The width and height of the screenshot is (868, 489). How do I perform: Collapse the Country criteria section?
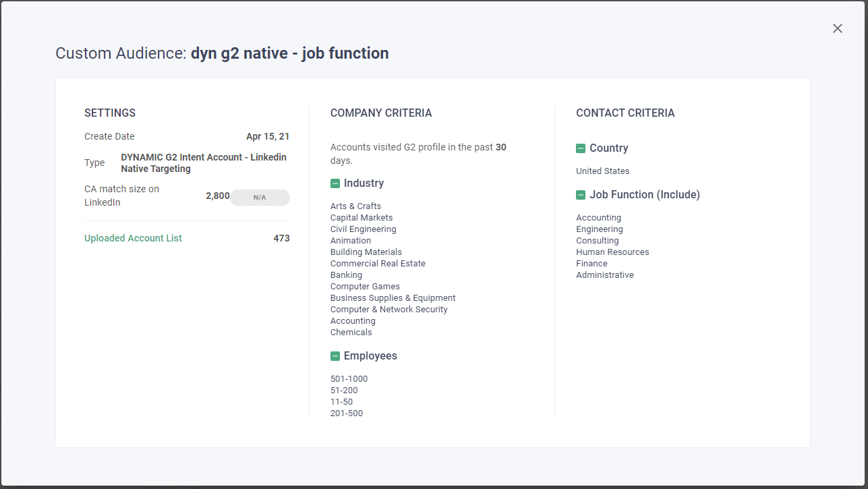(x=581, y=148)
